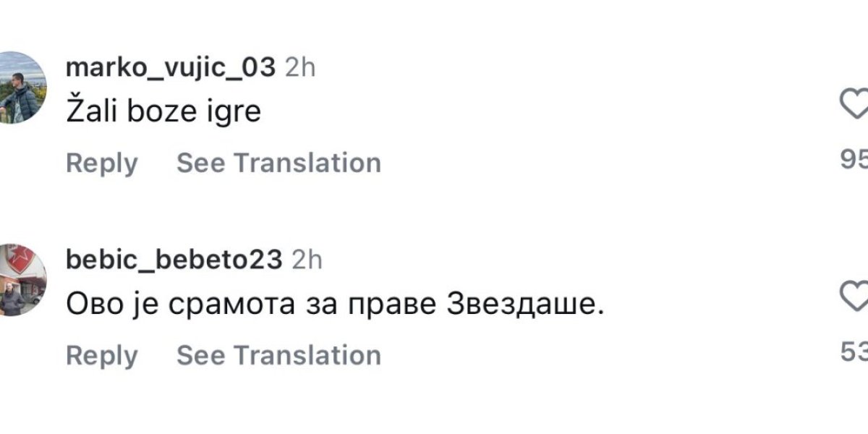868x434 pixels.
Task: Like bebic_bebeto23's comment with the heart
Action: pos(855,297)
